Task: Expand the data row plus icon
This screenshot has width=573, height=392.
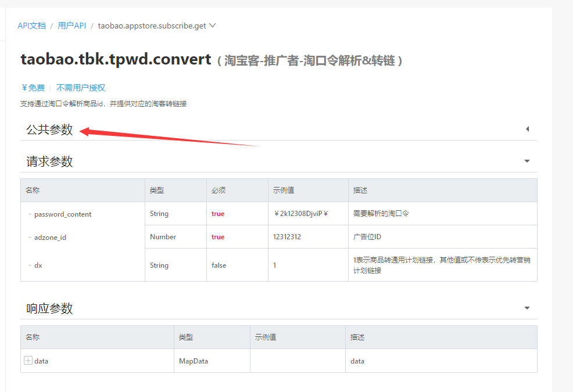Action: point(28,361)
